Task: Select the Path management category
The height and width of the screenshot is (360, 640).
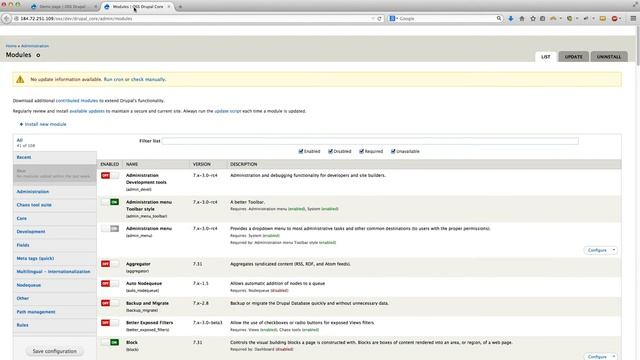Action: pos(36,312)
